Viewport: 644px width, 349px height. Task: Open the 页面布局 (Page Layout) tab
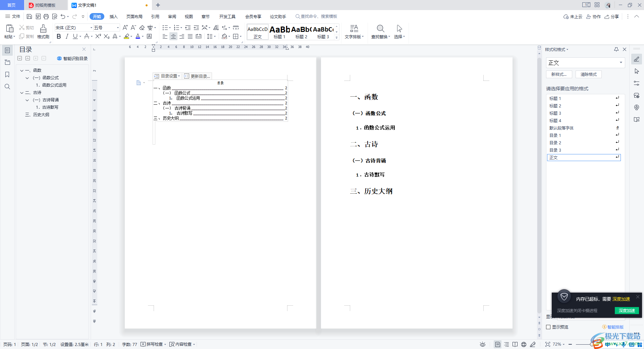[135, 16]
